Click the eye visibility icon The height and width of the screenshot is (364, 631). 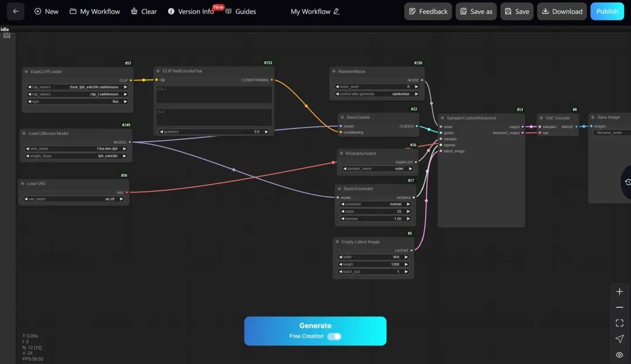coord(619,355)
